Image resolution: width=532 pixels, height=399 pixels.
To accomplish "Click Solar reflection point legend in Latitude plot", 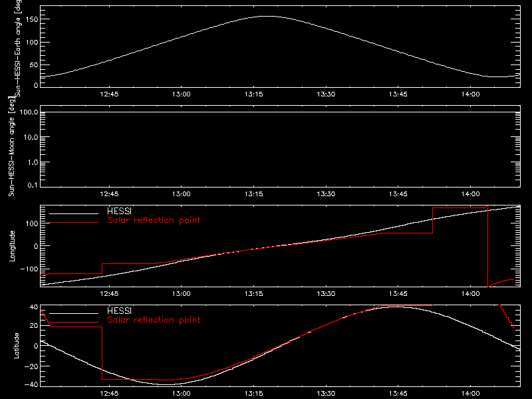I will 154,320.
